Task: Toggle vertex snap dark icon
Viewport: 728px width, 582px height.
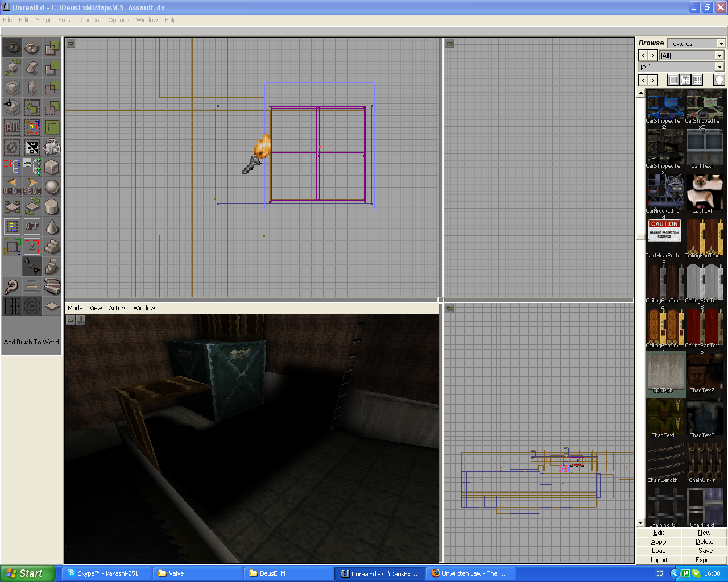Action: click(x=32, y=267)
